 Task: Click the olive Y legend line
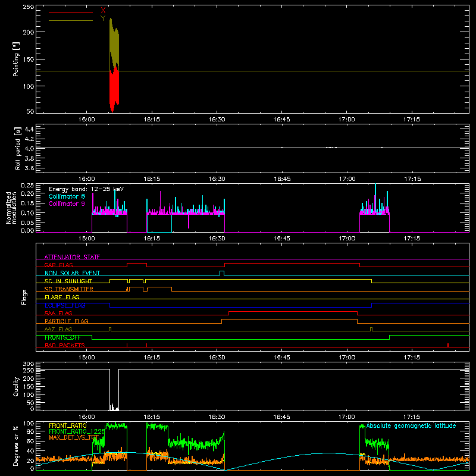[71, 20]
